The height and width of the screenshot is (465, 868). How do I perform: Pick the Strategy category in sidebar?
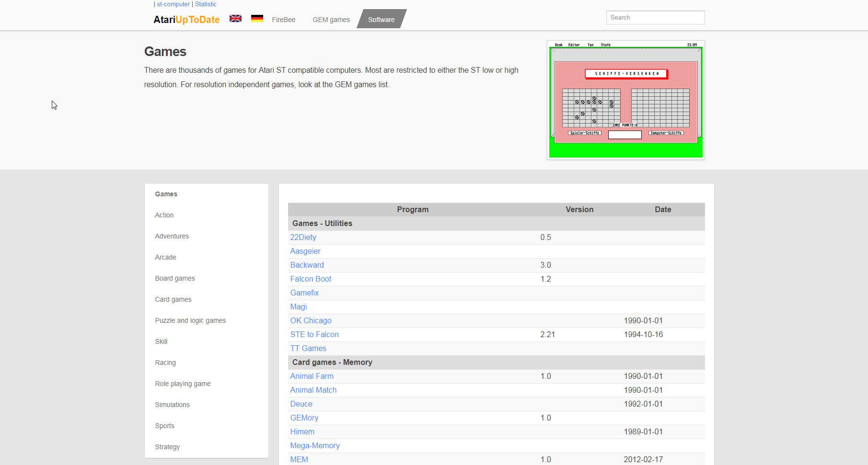(x=167, y=447)
